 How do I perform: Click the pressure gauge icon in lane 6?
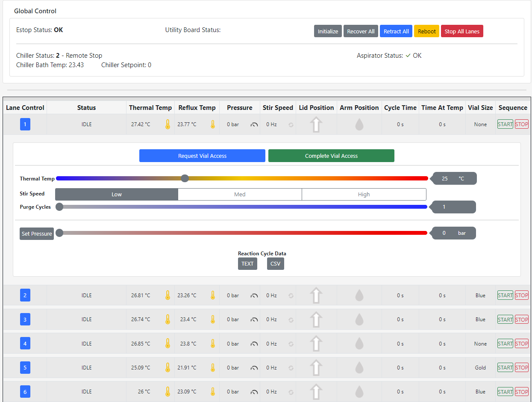pos(254,392)
